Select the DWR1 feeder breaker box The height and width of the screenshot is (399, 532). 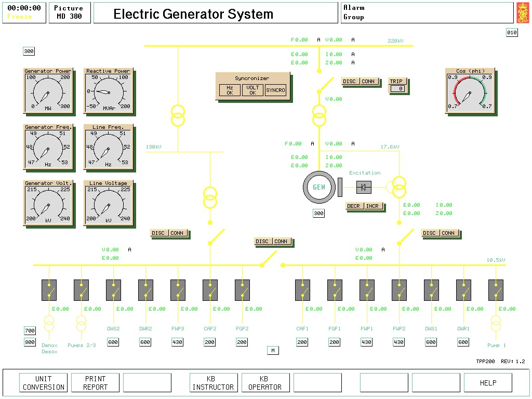pos(464,290)
